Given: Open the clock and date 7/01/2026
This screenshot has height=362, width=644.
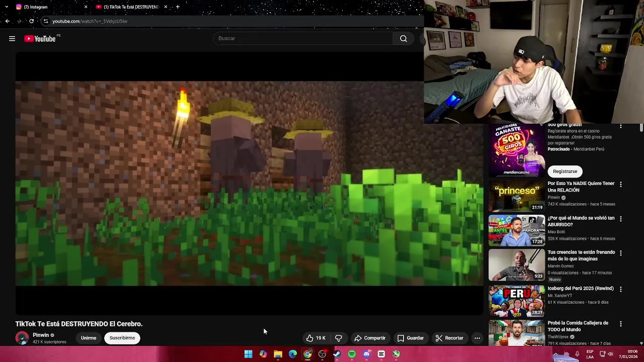Looking at the screenshot, I should click(629, 354).
